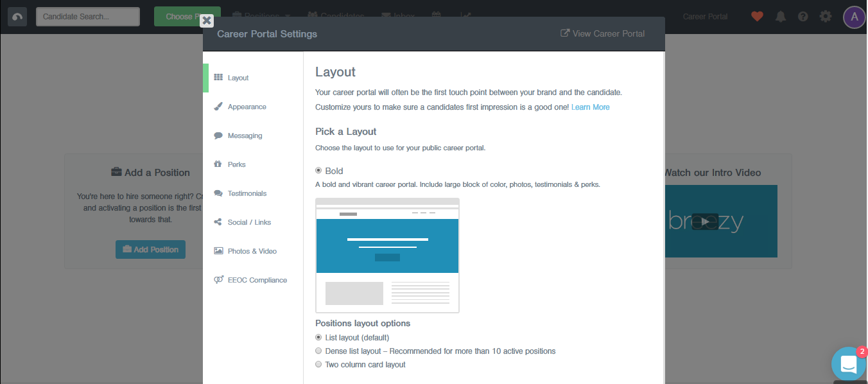Image resolution: width=868 pixels, height=384 pixels.
Task: Click the Social share icon
Action: 218,222
